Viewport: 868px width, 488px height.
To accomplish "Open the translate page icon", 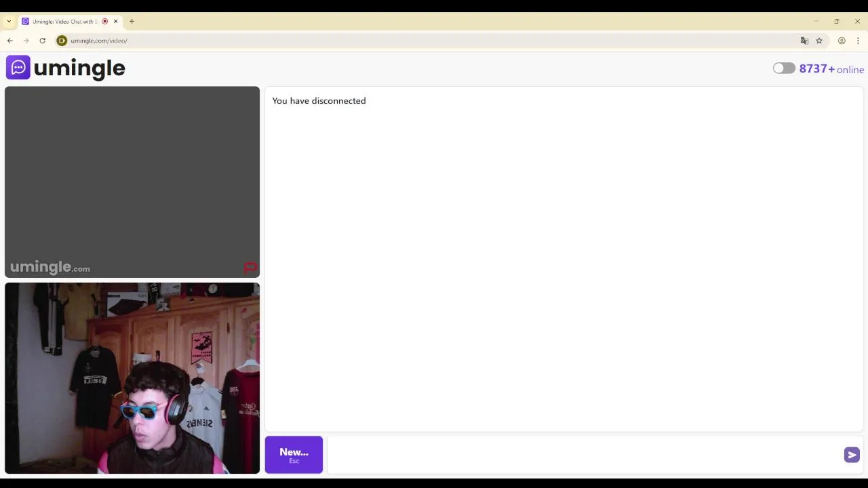I will (x=804, y=41).
